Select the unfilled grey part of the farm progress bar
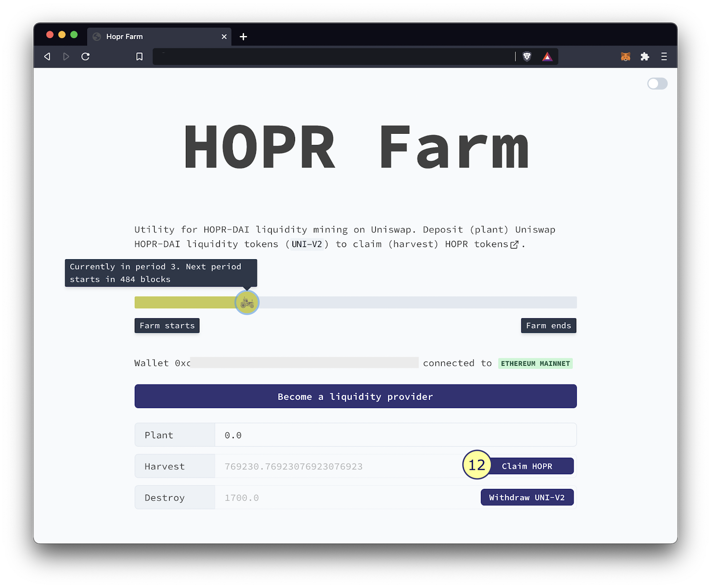Screen dimensions: 711x588 418,303
